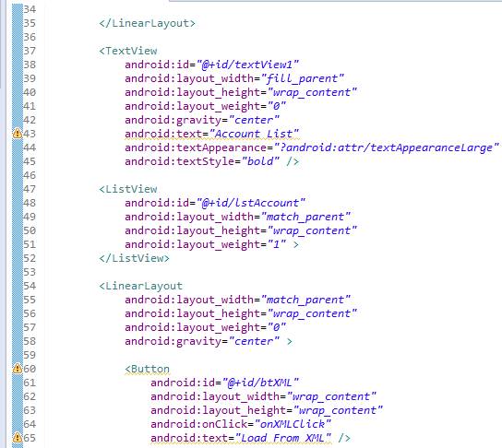
Task: Click the underlined Button tag on line 60
Action: 148,369
